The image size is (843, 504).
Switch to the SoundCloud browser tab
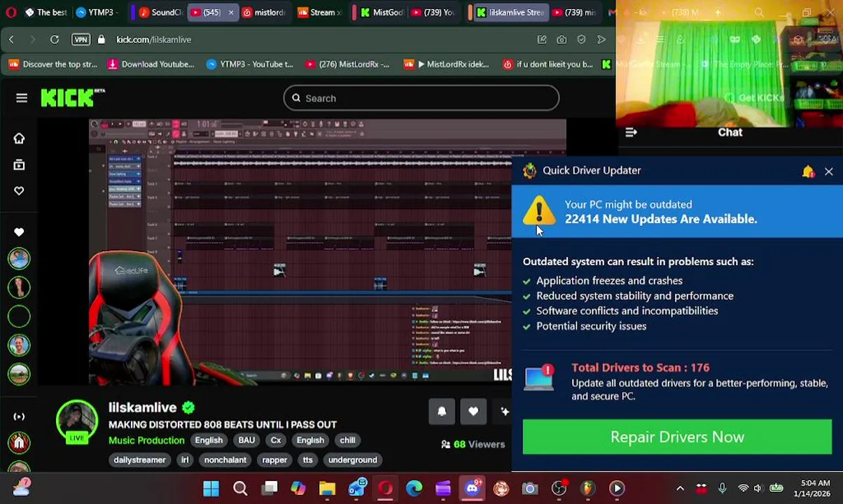(x=161, y=12)
